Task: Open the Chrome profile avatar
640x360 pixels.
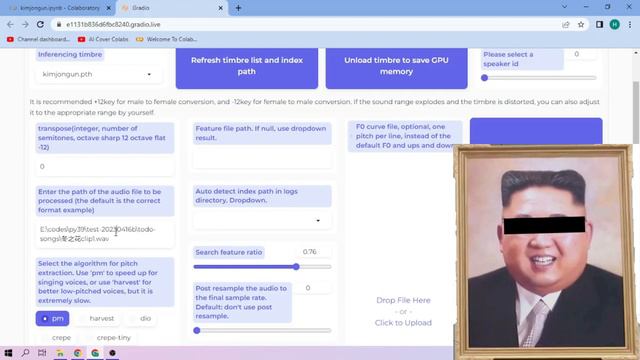Action: 614,24
